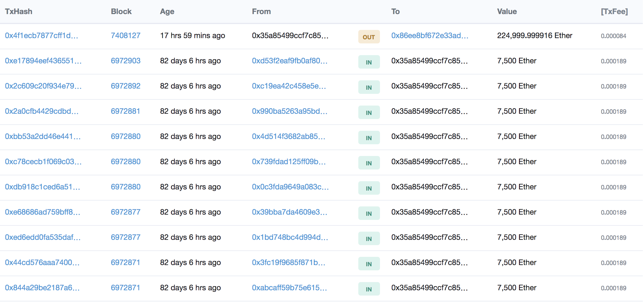View block 6972877 in 0xed6edd0fa535daf row
Screen dimensions: 644x302
click(126, 237)
